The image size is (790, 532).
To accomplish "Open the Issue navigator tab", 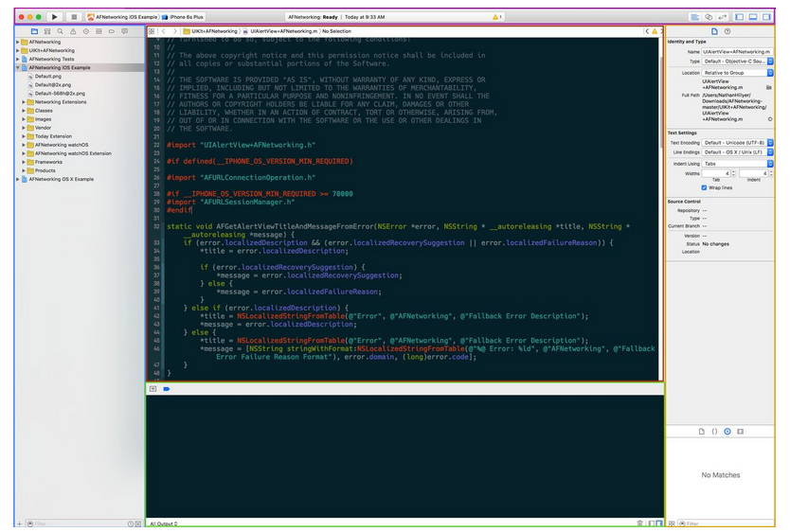I will click(x=73, y=31).
